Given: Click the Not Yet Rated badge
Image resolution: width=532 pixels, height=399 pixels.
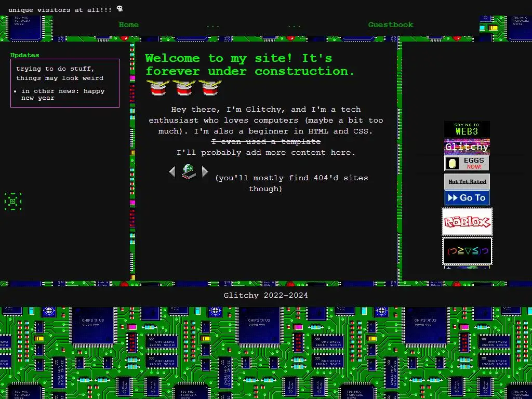Looking at the screenshot, I should point(467,181).
